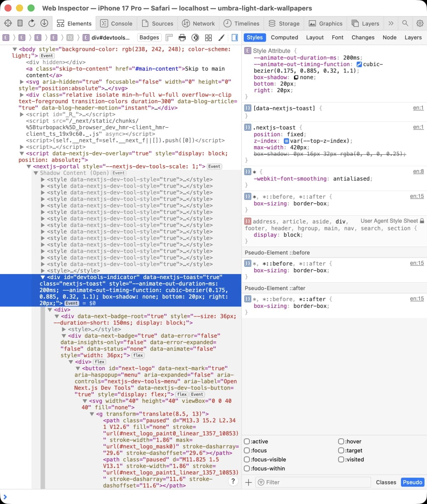Enable paint flashing brush icon

(221, 37)
